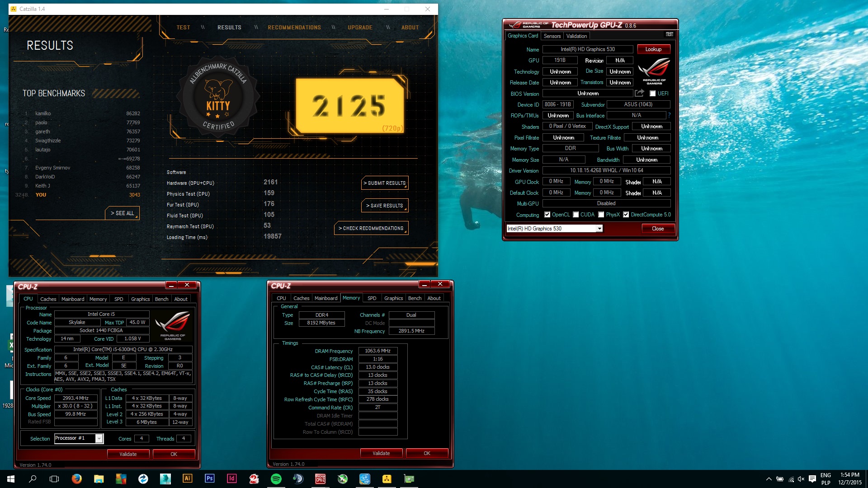The image size is (868, 488).
Task: Click the GPU name field Intel(R) HD Graphics 530
Action: tap(588, 49)
